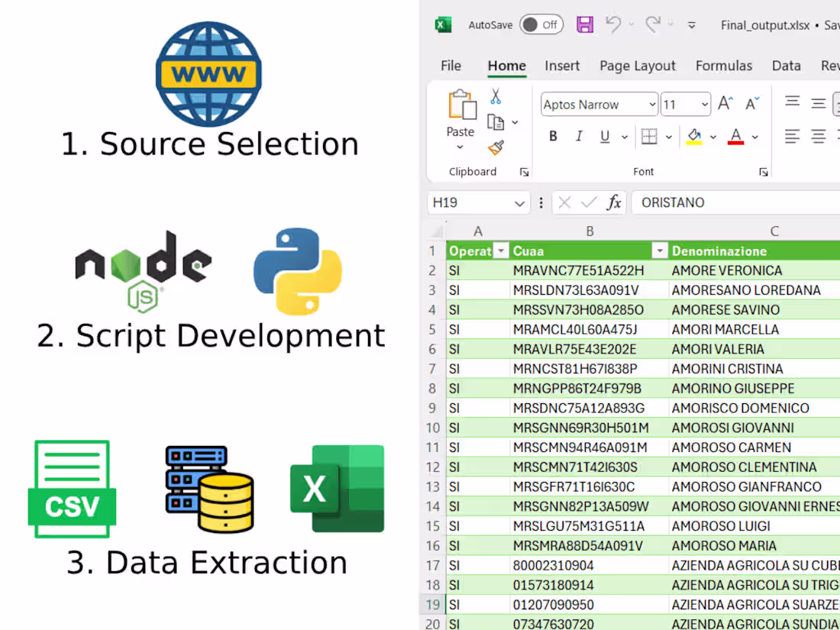This screenshot has width=840, height=630.
Task: Open the Font settings dialog launcher
Action: pyautogui.click(x=764, y=172)
